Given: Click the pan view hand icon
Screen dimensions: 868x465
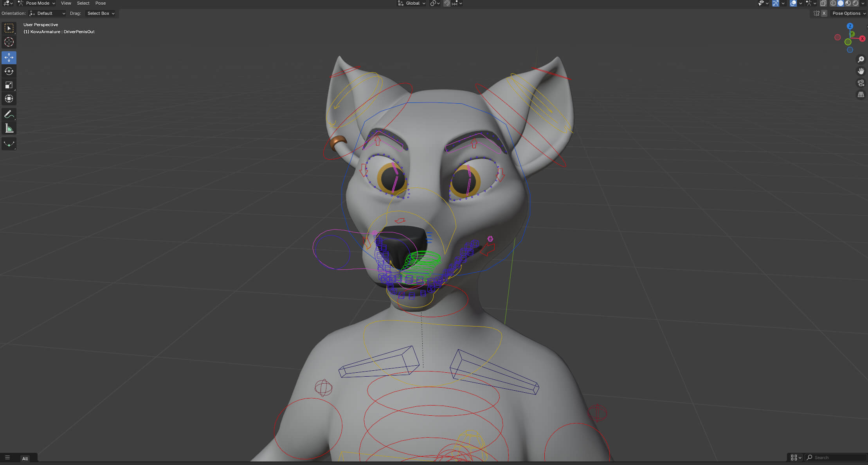Looking at the screenshot, I should (x=861, y=71).
